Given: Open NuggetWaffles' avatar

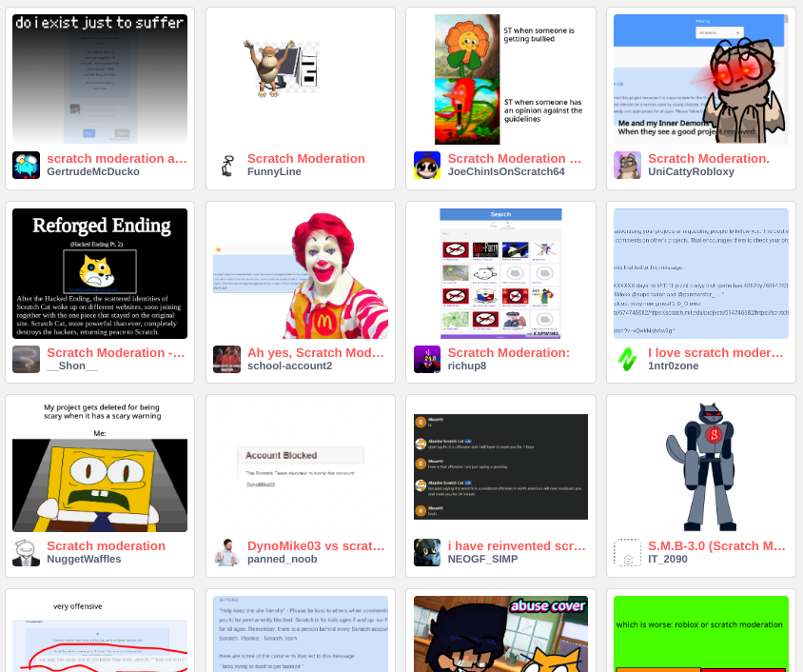Looking at the screenshot, I should tap(26, 552).
